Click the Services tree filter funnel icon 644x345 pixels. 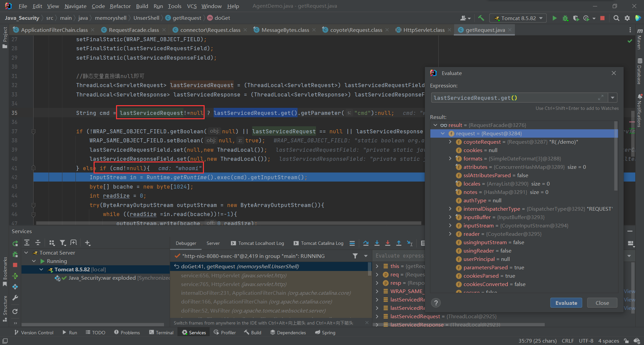tap(63, 243)
